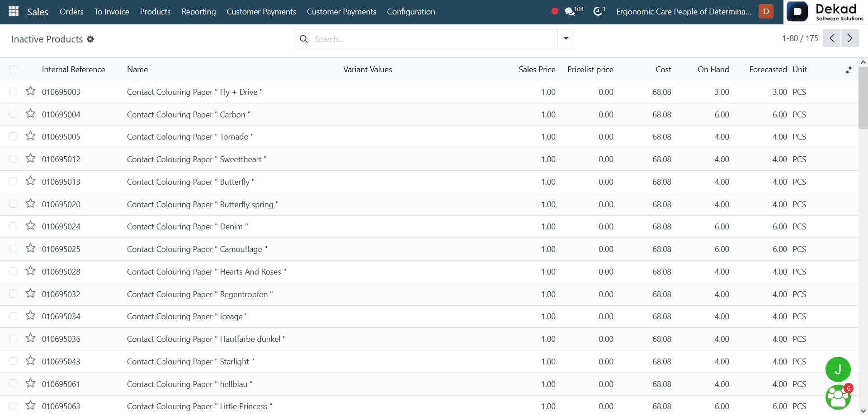Sort by Name column header

tap(137, 70)
